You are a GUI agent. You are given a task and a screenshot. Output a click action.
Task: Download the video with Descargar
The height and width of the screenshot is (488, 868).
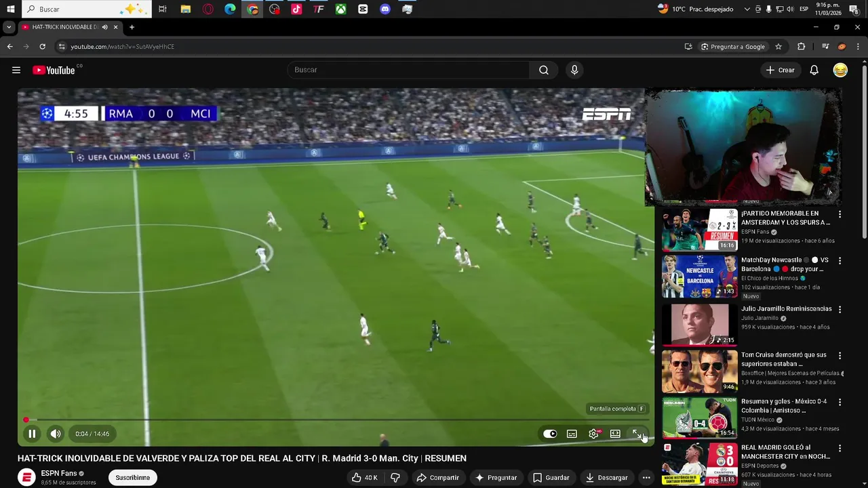point(608,478)
